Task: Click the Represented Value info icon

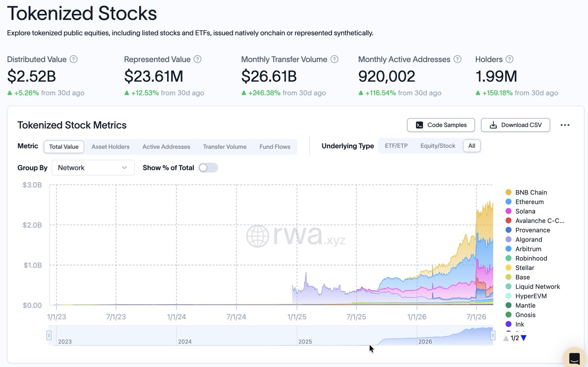Action: 198,59
